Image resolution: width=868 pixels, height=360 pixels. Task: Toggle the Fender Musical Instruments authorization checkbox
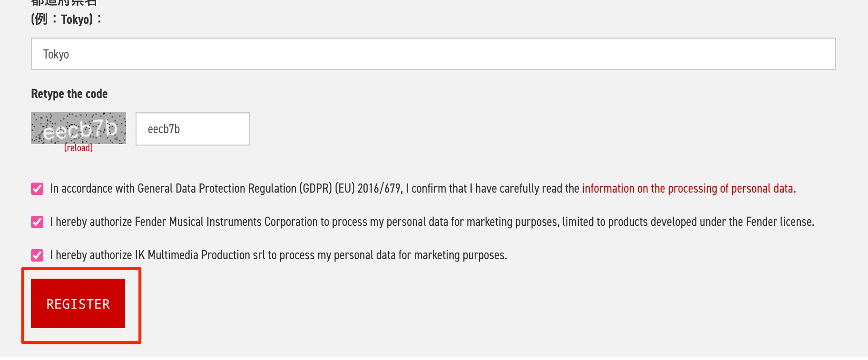37,222
